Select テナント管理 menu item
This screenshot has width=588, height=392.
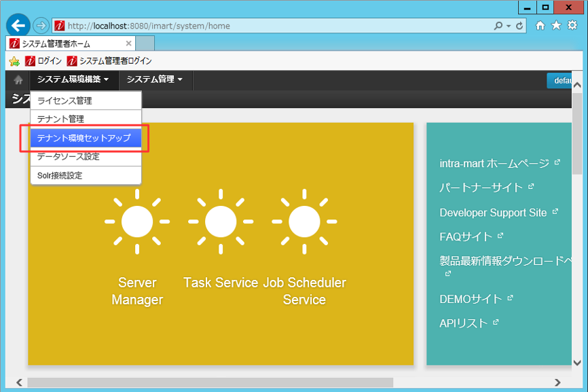pyautogui.click(x=86, y=120)
